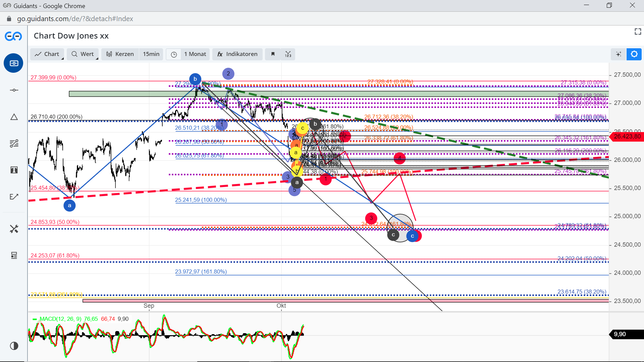Click the 26.710,40 (200.00%) level label

coord(56,117)
